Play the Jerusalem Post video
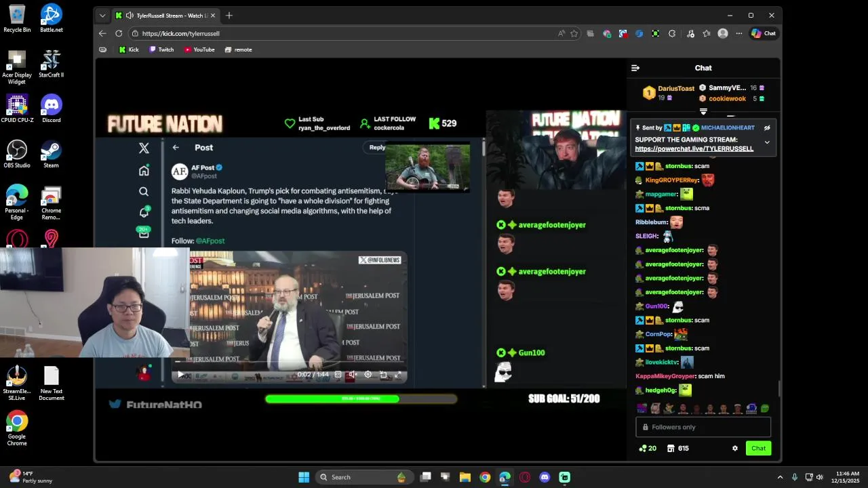 point(180,375)
